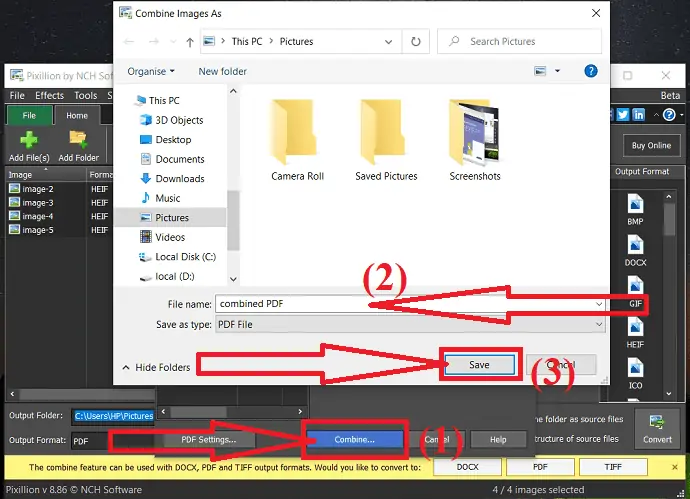690x499 pixels.
Task: Open recent locations dropdown arrow
Action: (173, 42)
